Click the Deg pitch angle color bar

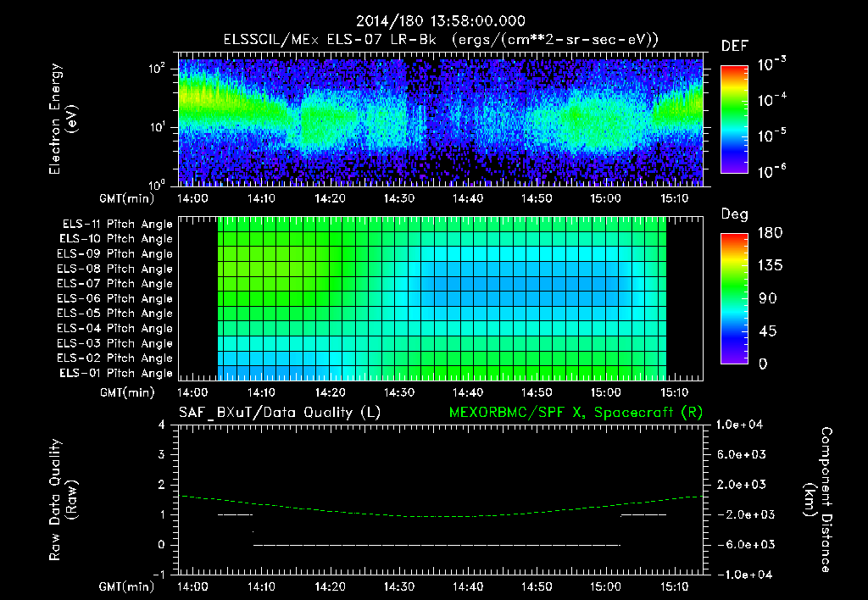[x=735, y=298]
